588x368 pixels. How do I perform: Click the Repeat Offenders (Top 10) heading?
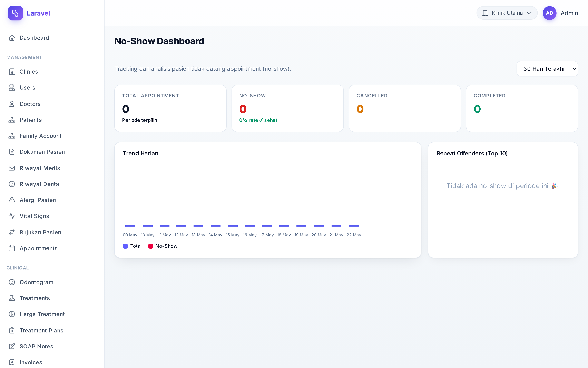click(x=472, y=153)
